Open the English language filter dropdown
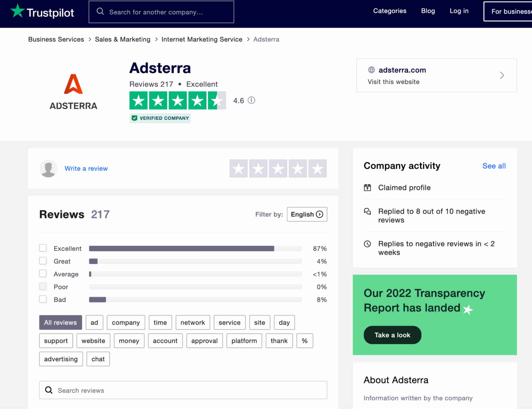 [x=307, y=214]
